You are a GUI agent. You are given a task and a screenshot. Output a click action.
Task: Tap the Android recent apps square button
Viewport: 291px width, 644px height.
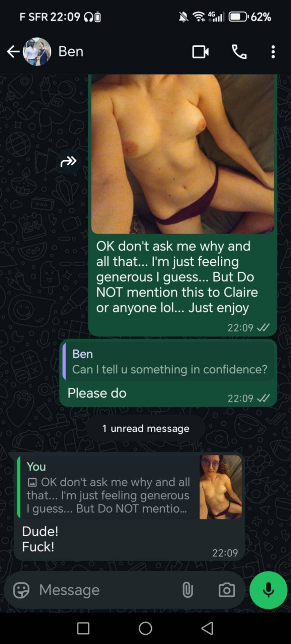tap(83, 628)
